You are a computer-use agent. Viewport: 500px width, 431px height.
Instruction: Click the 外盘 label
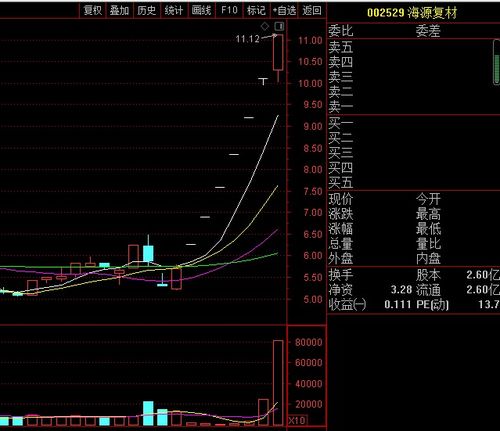pos(341,258)
